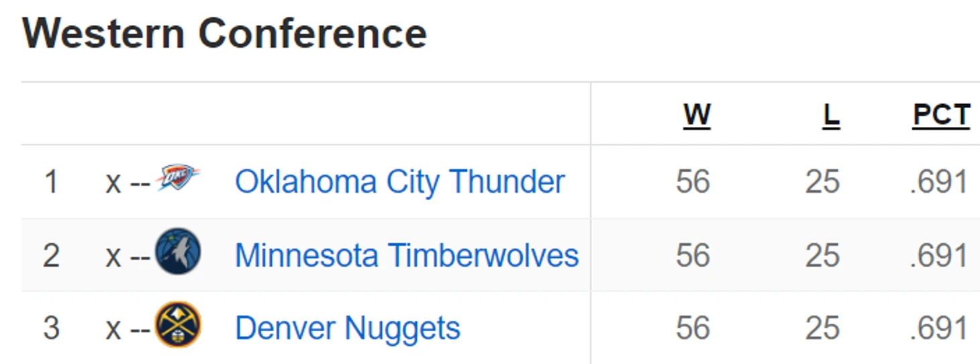Screen dimensions: 980x364
Task: Click the Thunder's .691 percentage cell
Action: [x=939, y=182]
